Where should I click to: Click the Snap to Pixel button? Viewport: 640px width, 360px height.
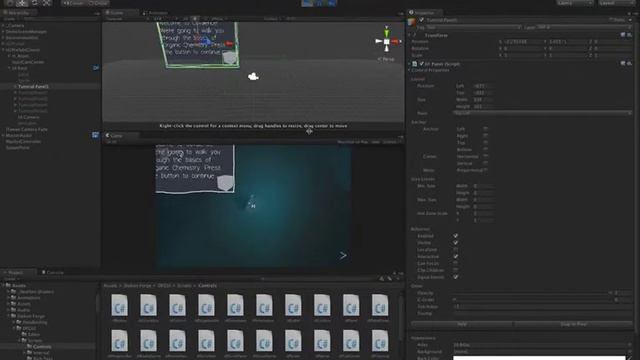tap(573, 324)
